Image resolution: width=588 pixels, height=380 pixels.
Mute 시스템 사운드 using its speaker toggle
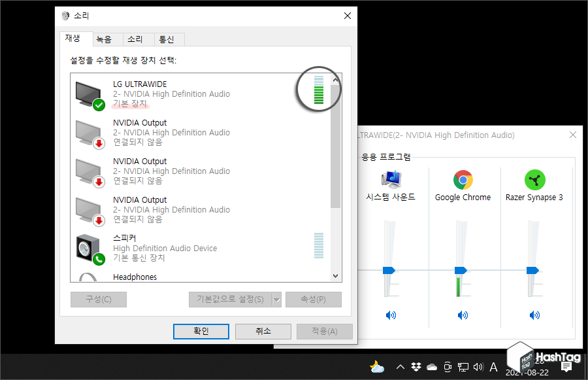391,315
